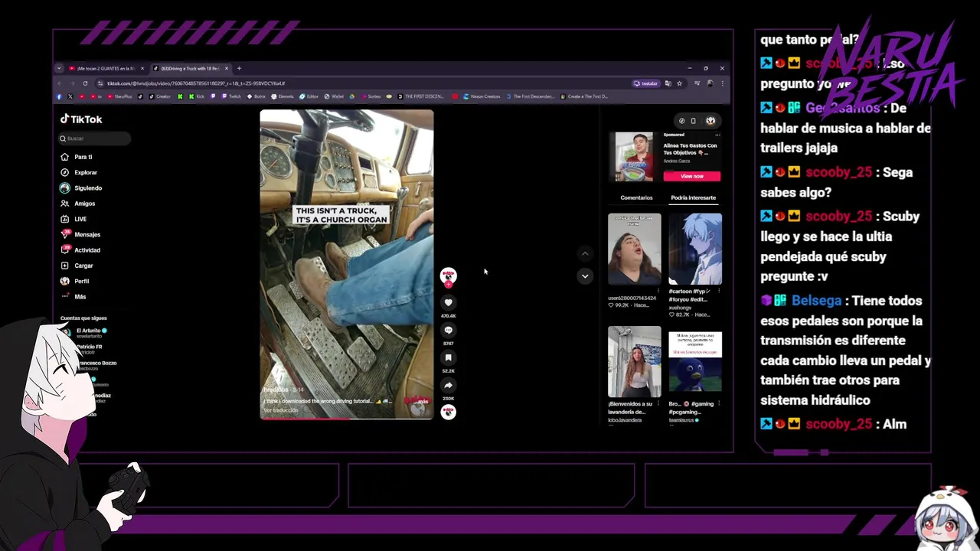Viewport: 980px width, 551px height.
Task: Click creator avatar above like button
Action: pos(449,274)
